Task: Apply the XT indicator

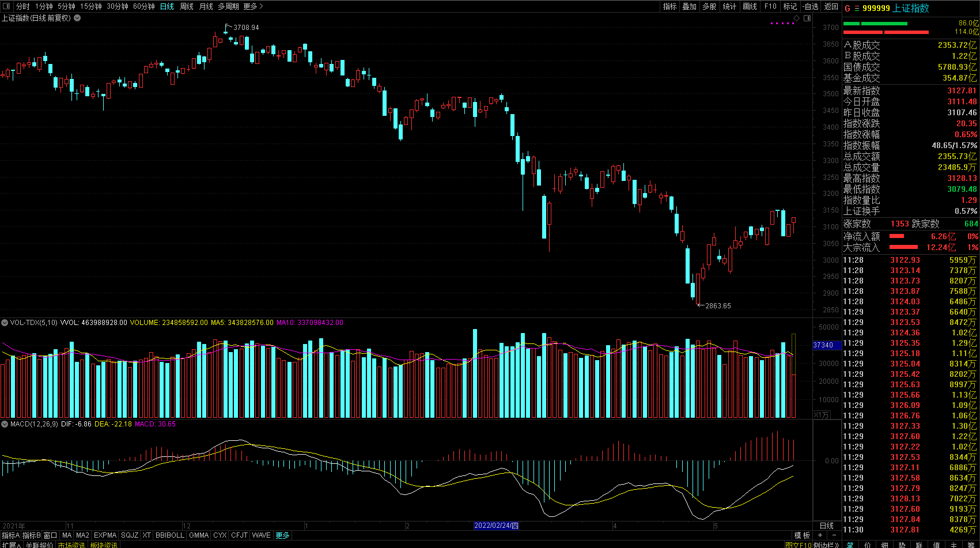Action: tap(147, 535)
